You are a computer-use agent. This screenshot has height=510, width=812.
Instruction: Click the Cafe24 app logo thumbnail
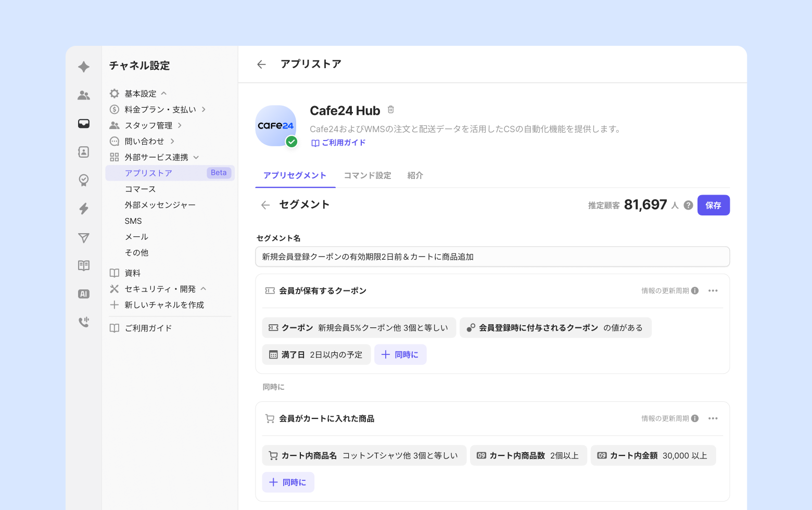click(x=276, y=126)
